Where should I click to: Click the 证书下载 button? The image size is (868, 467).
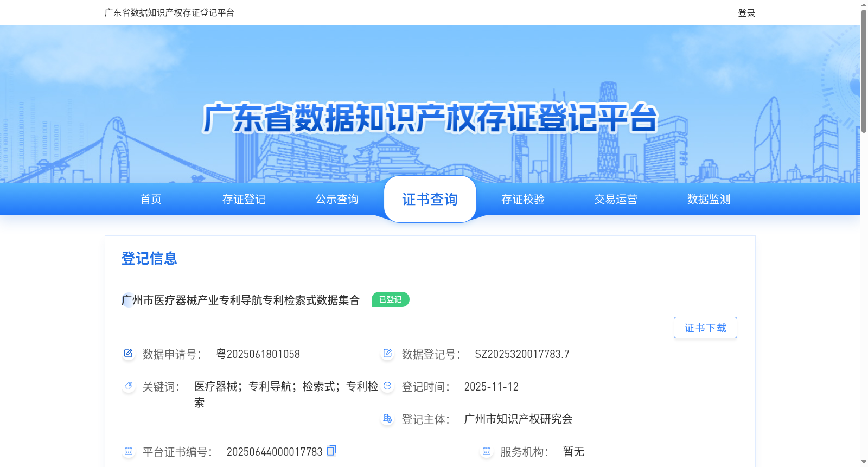705,328
